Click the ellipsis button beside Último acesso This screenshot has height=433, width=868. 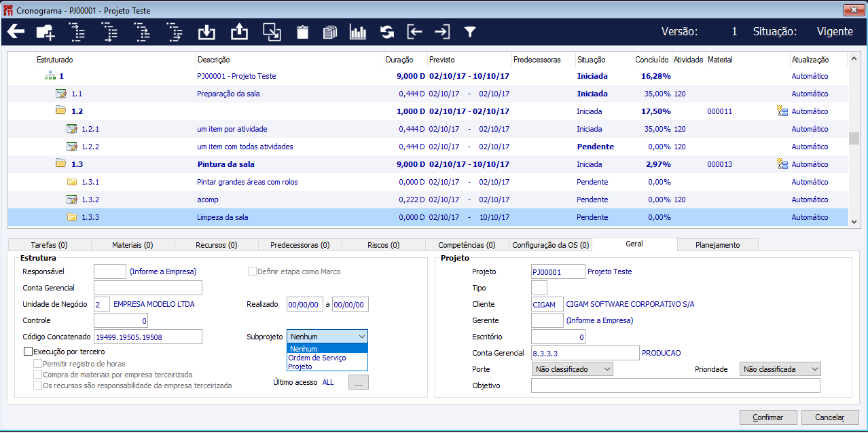tap(359, 383)
